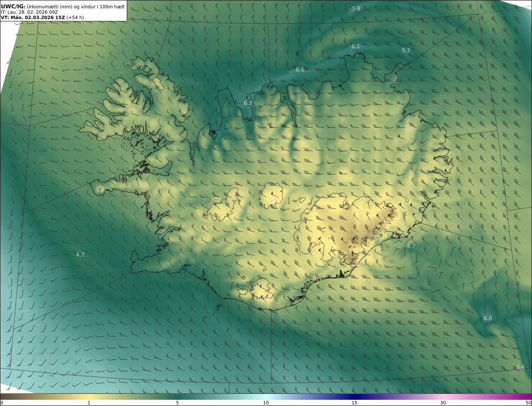Click the 5.7 value label on the map

tap(406, 50)
